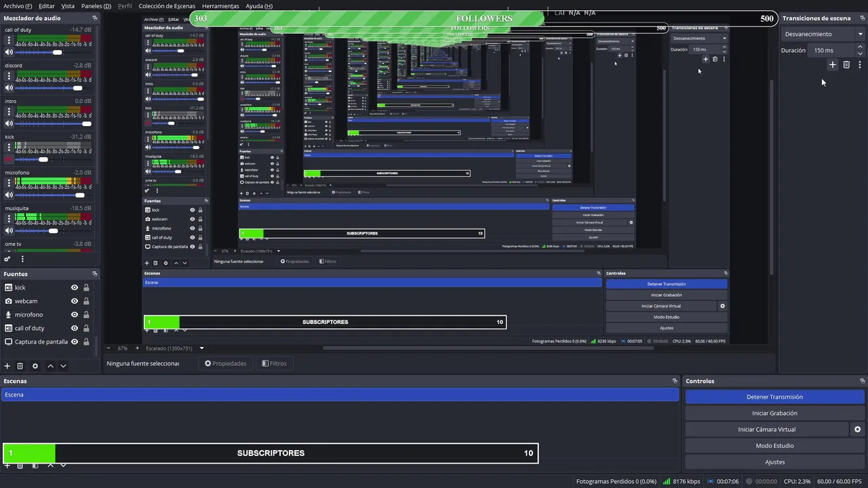Open discord audio options menu

9,76
